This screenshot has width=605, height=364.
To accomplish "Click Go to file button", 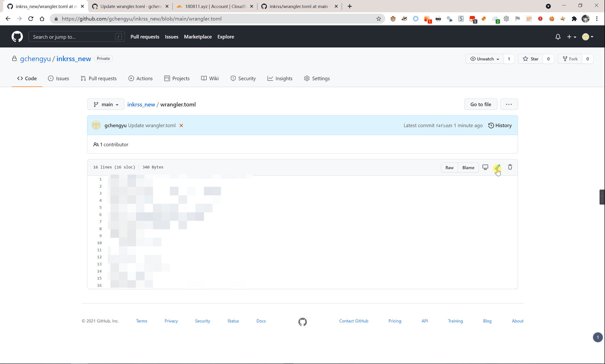I will click(x=481, y=104).
